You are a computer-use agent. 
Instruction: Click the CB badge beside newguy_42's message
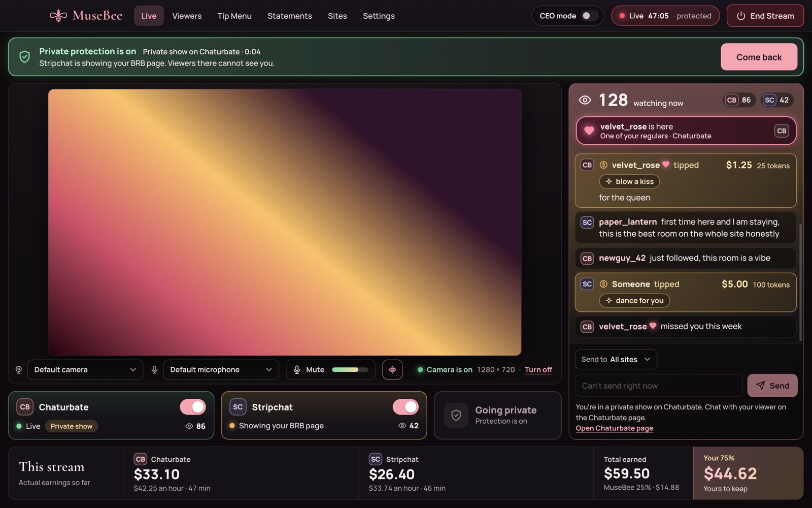[587, 259]
